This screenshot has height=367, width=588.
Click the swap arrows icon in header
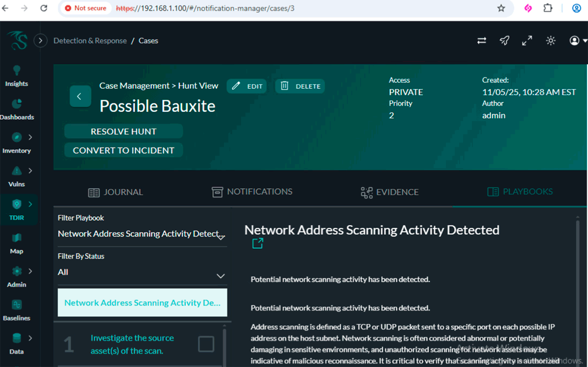(x=482, y=41)
